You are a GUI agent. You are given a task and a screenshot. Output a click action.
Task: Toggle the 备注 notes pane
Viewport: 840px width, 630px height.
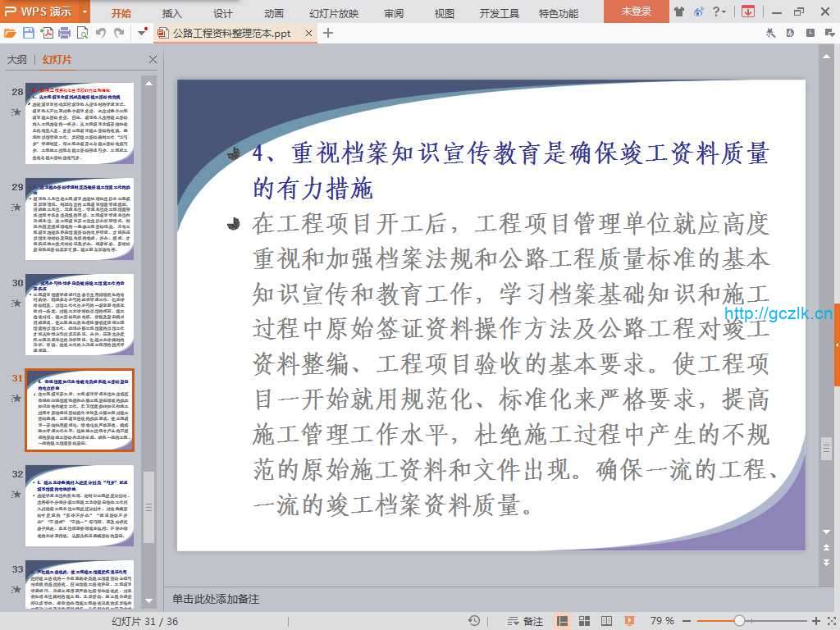[526, 621]
